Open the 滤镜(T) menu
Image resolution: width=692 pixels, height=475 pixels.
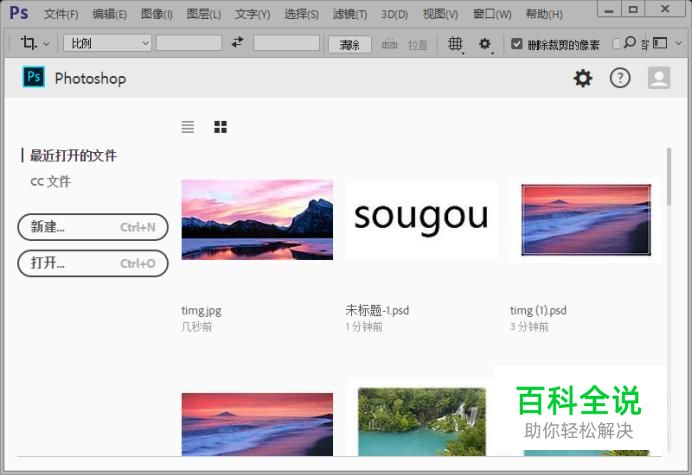(350, 14)
